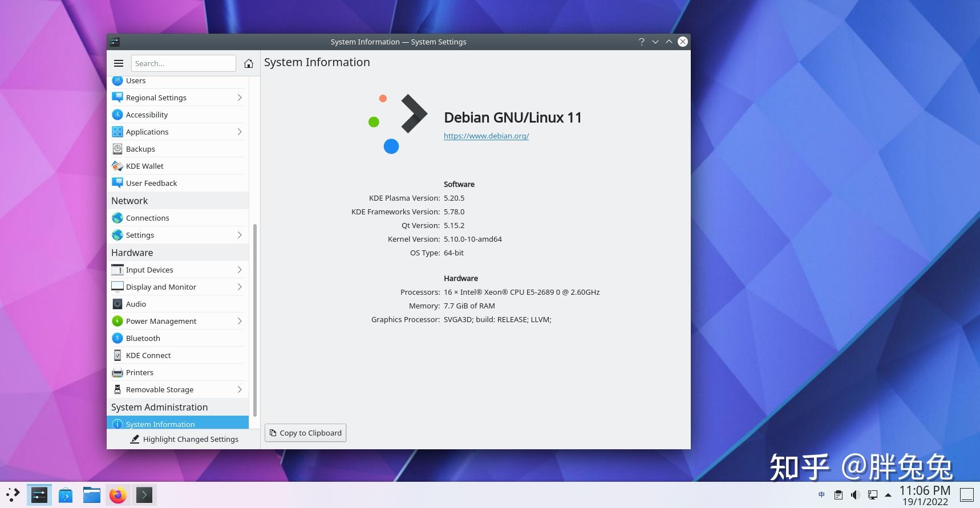Click the KDE Wallet icon

point(118,166)
